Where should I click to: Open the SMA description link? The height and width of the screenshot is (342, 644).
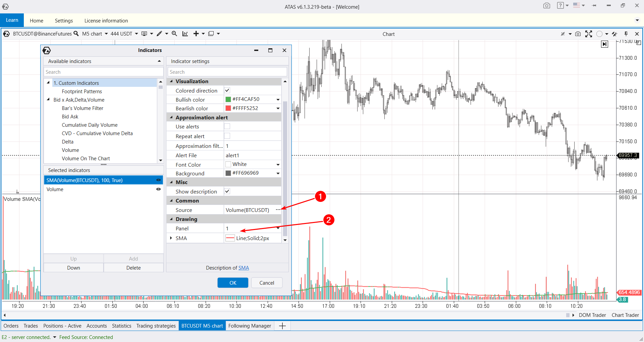[x=244, y=268]
